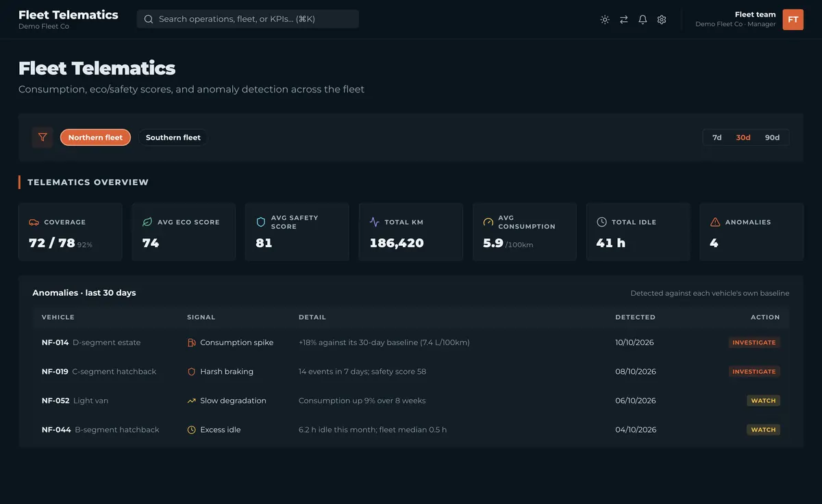Image resolution: width=822 pixels, height=504 pixels.
Task: Click Watch badge for NF-052
Action: [763, 401]
